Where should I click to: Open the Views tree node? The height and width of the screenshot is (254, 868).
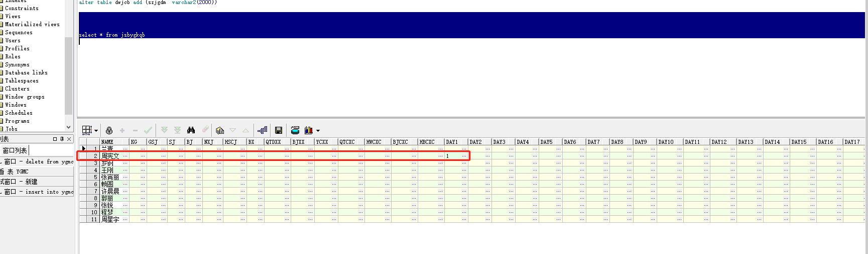[13, 16]
